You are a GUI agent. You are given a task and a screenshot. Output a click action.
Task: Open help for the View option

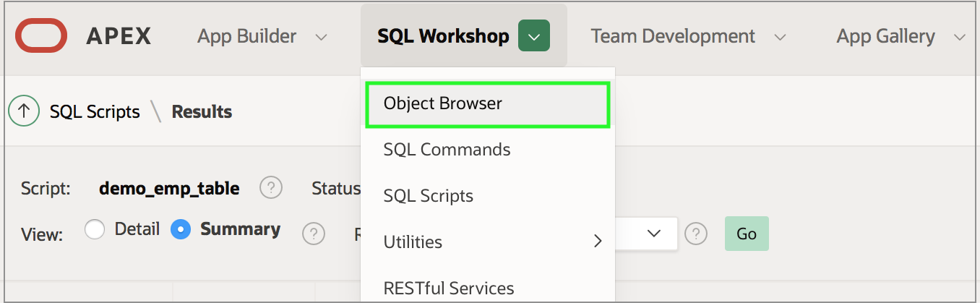313,234
